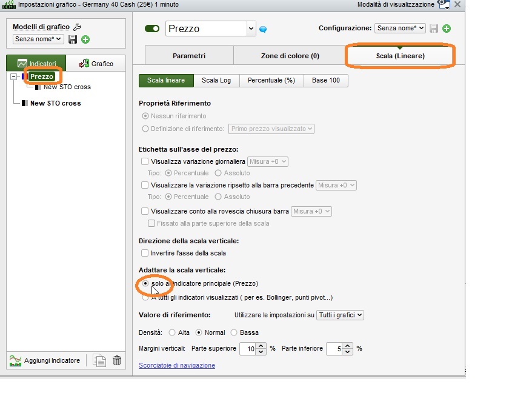
Task: Open Misura dropdown for conto alla rovescia
Action: [x=311, y=211]
